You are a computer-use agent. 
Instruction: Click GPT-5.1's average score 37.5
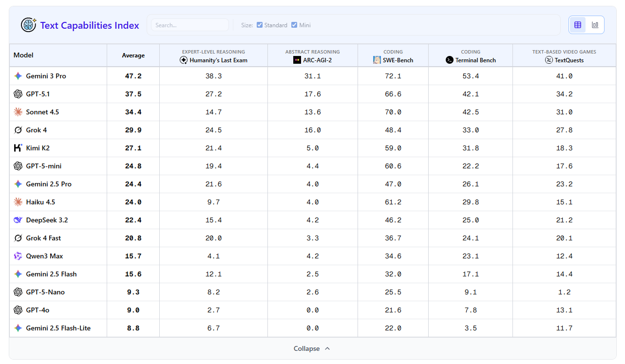click(133, 94)
